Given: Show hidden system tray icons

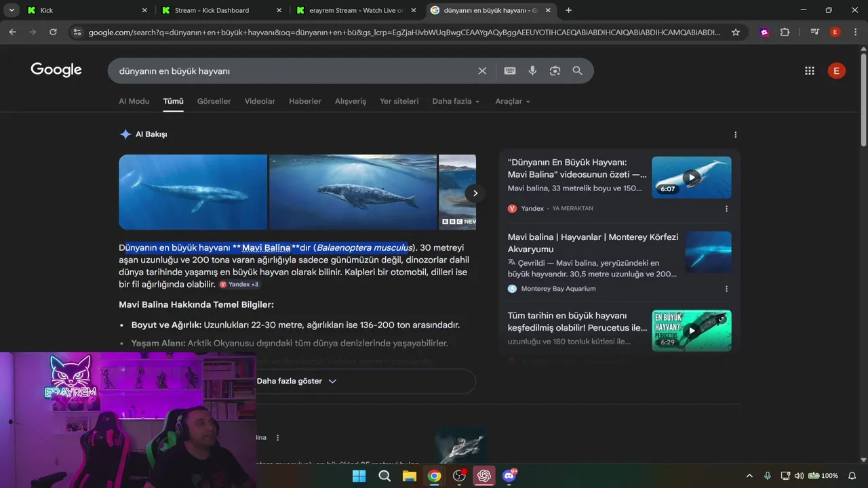Looking at the screenshot, I should click(x=749, y=476).
